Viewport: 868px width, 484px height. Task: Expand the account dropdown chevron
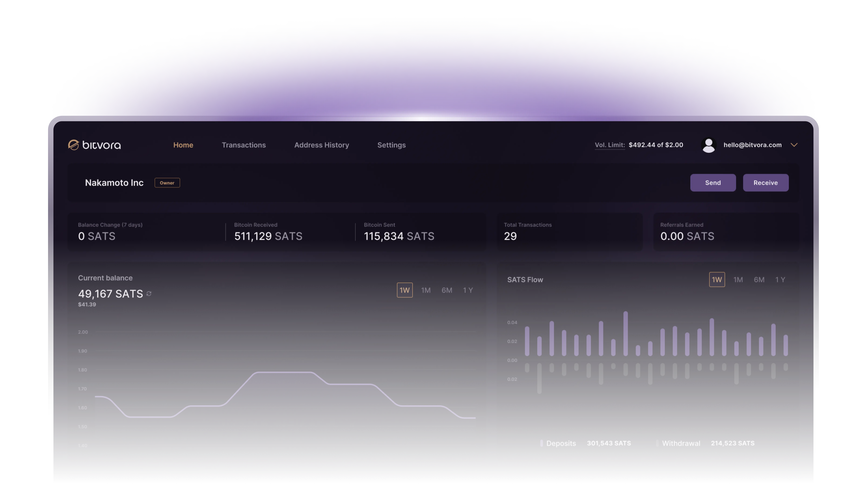(x=794, y=145)
